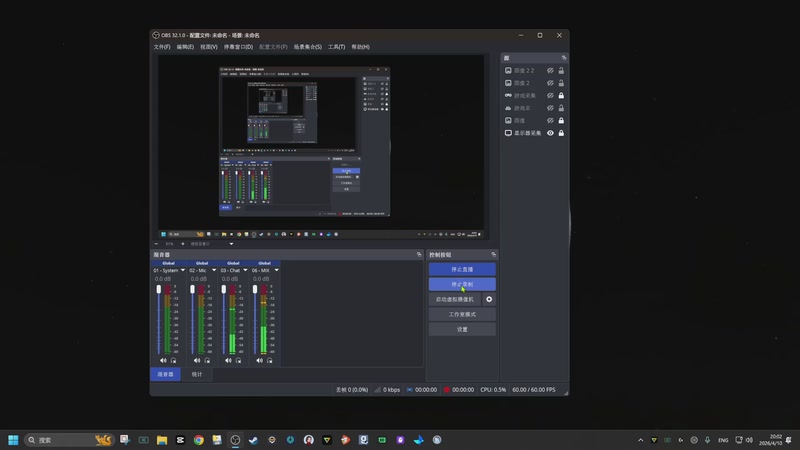The image size is (800, 450).
Task: Click the 工作室模式 button
Action: pyautogui.click(x=462, y=314)
